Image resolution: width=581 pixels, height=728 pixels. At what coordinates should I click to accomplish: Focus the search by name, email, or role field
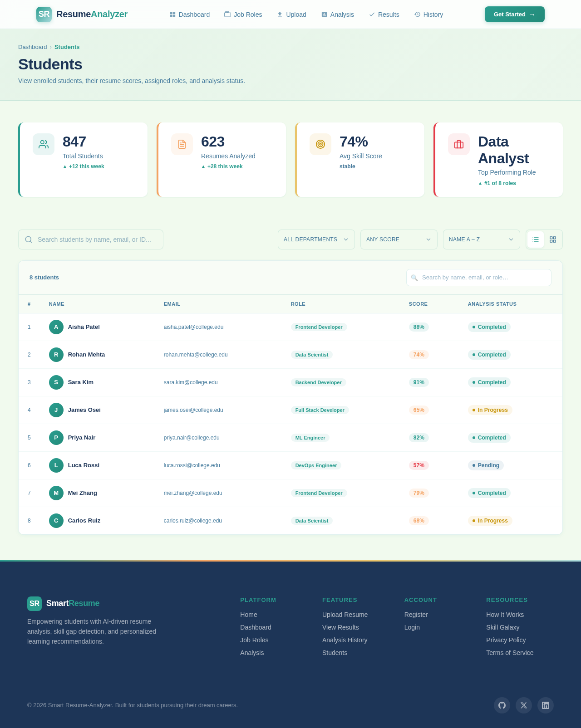(x=479, y=278)
